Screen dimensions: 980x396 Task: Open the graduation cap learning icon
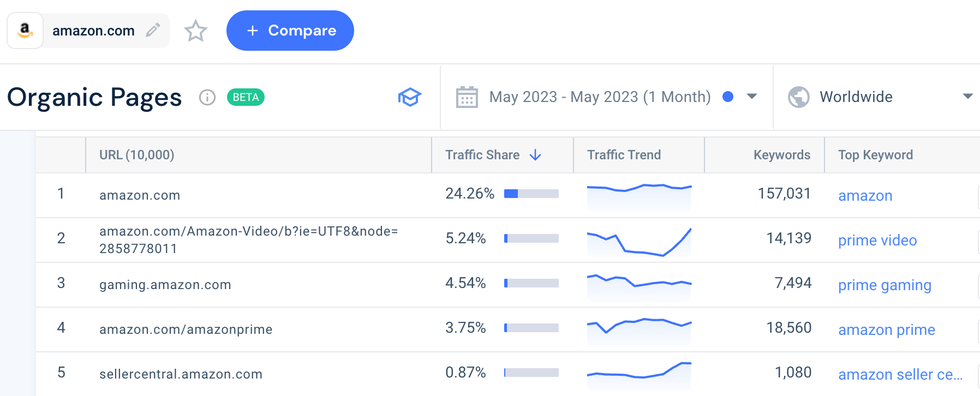(409, 97)
